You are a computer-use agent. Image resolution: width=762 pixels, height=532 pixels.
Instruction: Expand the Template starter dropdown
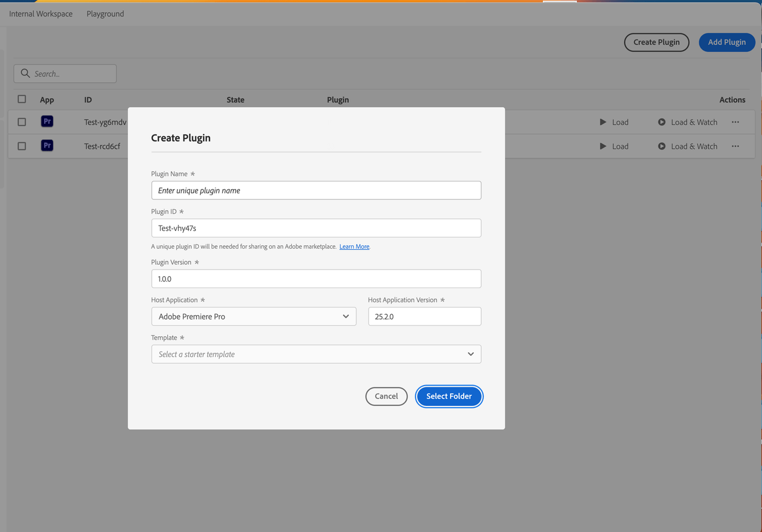[316, 354]
